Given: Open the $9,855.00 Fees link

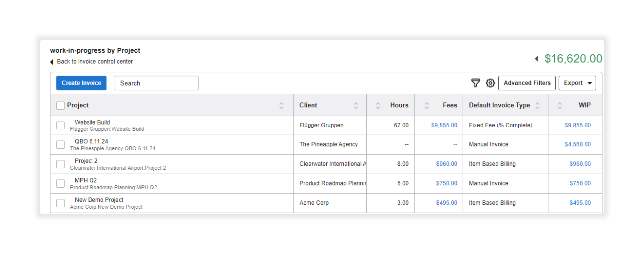Looking at the screenshot, I should (x=444, y=125).
